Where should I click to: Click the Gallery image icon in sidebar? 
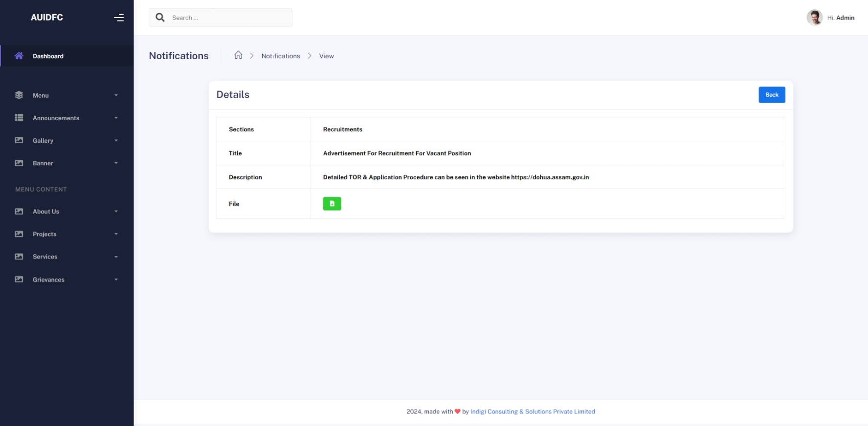19,140
